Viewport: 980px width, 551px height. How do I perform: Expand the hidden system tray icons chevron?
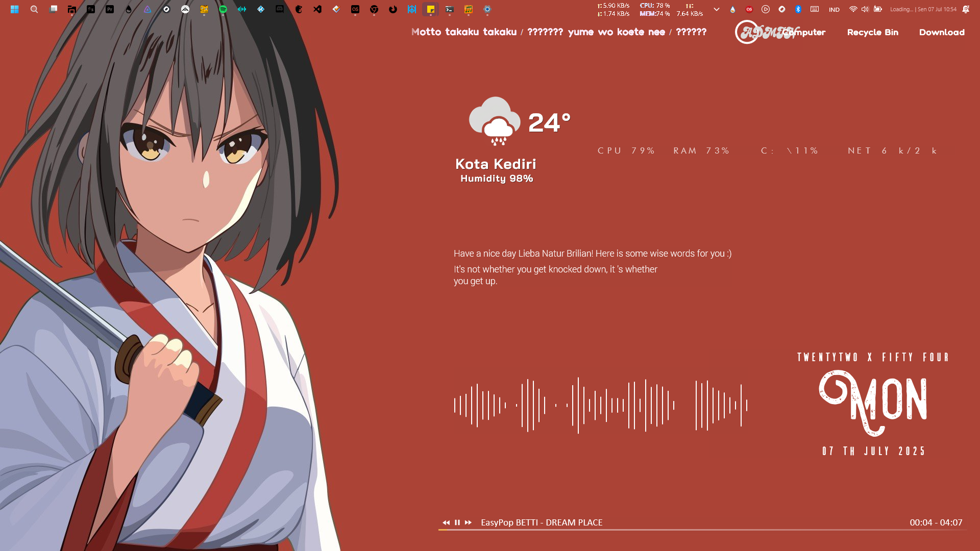click(717, 9)
